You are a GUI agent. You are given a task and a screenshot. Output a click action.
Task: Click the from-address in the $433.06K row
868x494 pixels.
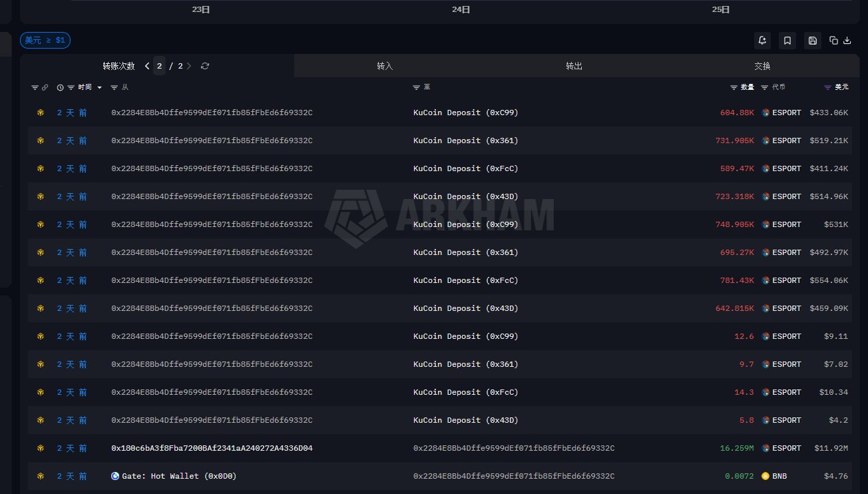coord(212,113)
